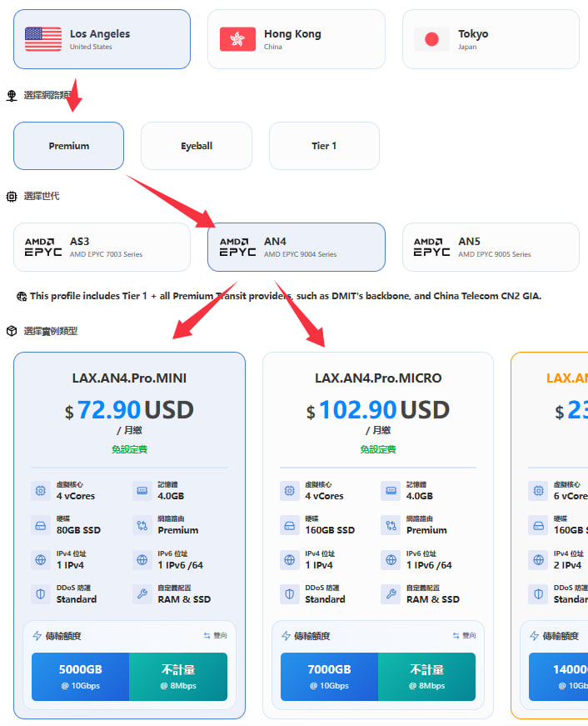Viewport: 588px width, 726px height.
Task: Click vCores CPU icon in LAX.AN4.Pro.MINI card
Action: [41, 491]
